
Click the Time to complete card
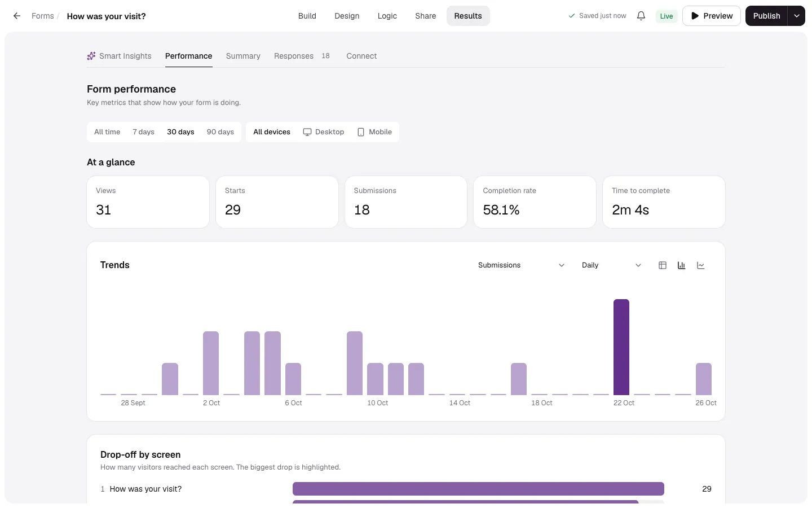(664, 202)
